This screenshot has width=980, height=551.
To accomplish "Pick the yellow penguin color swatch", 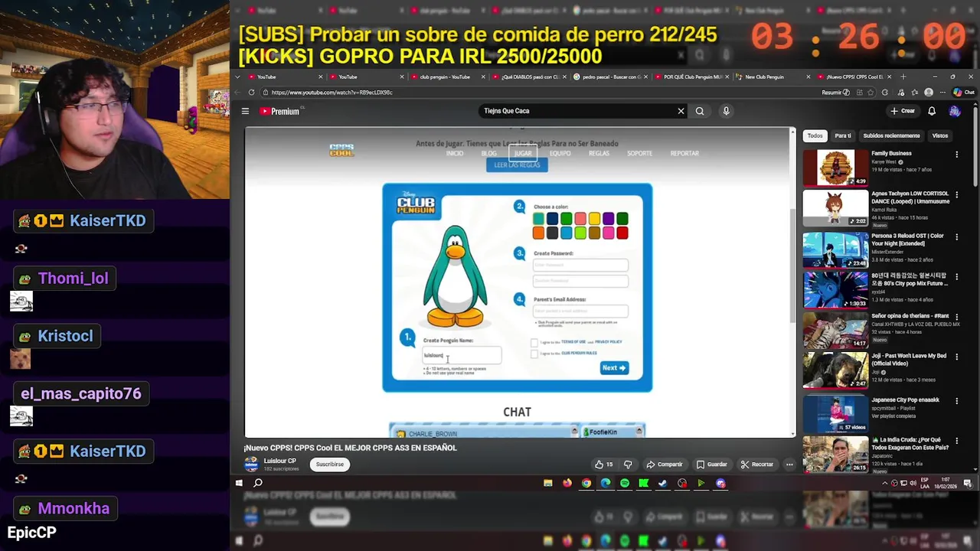I will (594, 220).
